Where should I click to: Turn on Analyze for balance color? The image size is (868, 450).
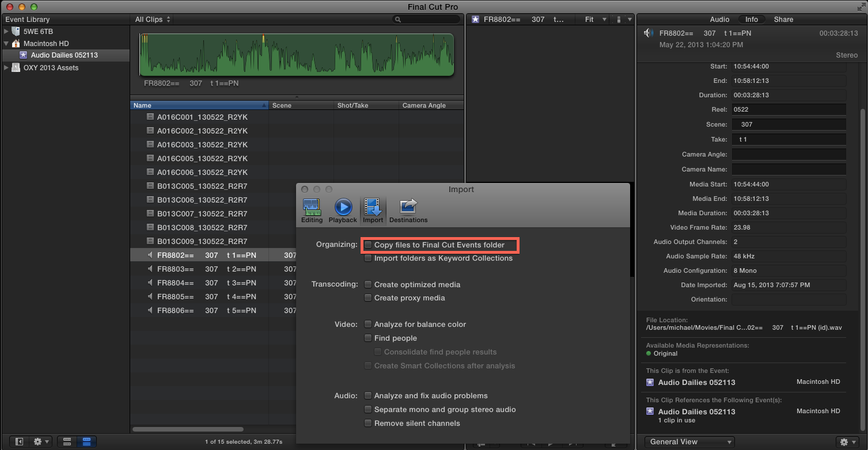pos(368,325)
